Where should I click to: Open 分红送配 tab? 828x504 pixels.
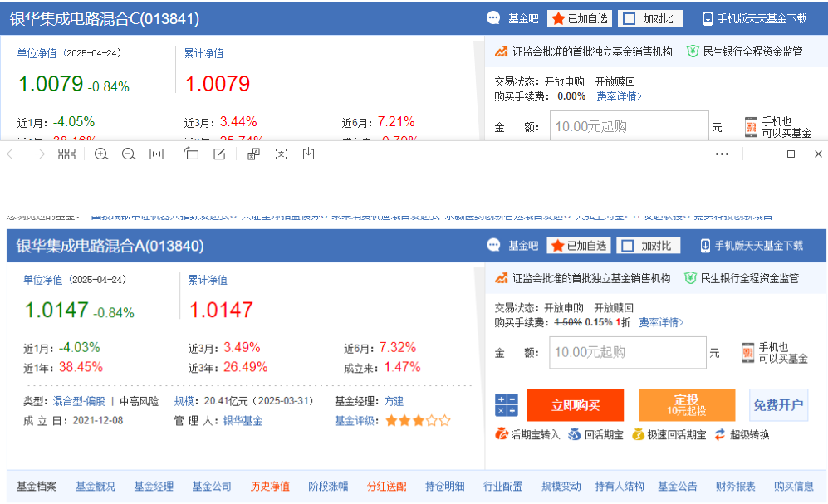(386, 486)
